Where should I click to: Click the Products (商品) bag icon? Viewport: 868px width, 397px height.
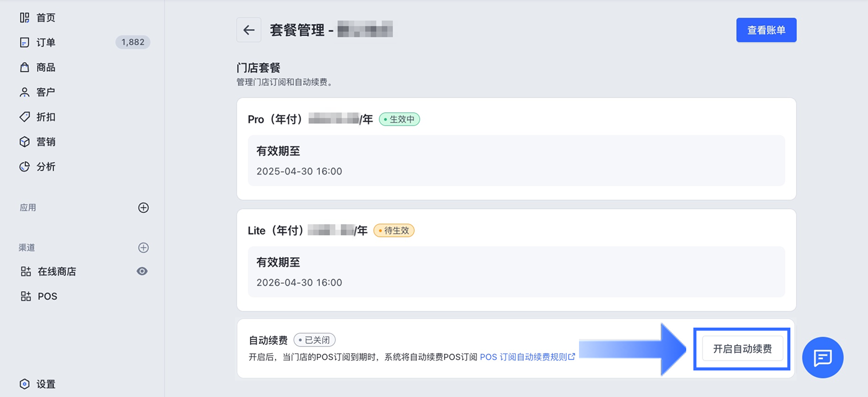coord(25,67)
